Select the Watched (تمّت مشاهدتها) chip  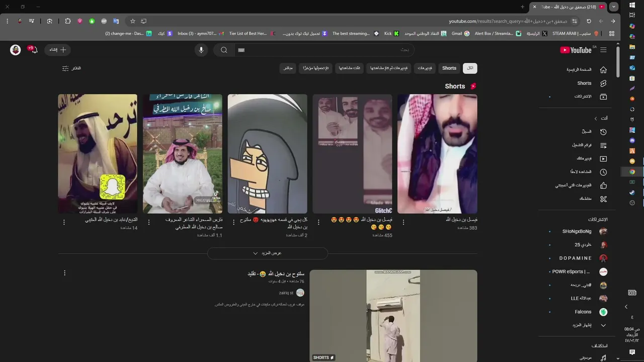click(349, 68)
